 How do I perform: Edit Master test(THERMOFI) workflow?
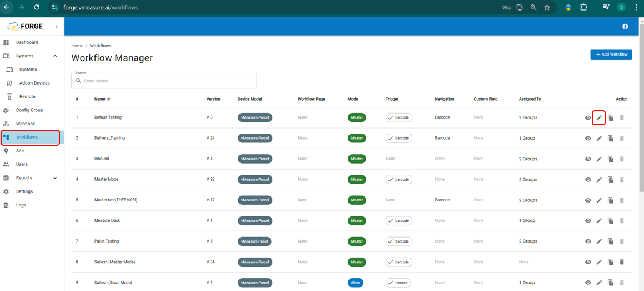pos(599,200)
